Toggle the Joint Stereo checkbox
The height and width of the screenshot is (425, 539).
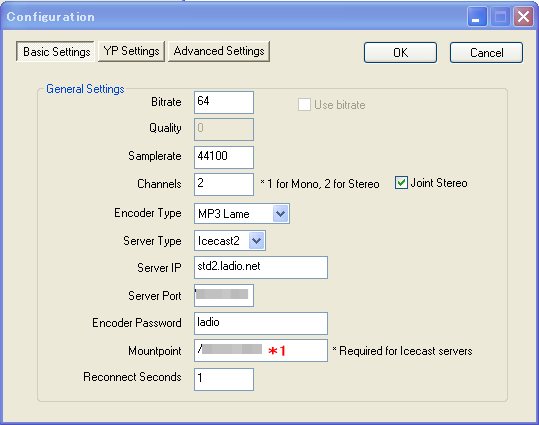tap(401, 183)
